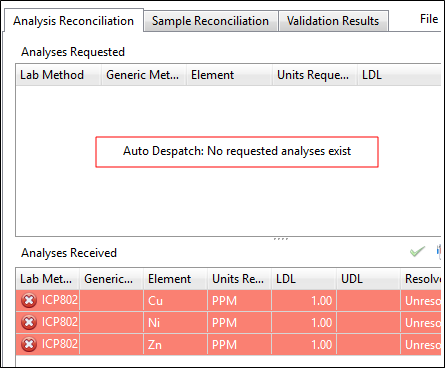The height and width of the screenshot is (368, 445).
Task: Click the red error icon in Zn row
Action: pos(29,344)
